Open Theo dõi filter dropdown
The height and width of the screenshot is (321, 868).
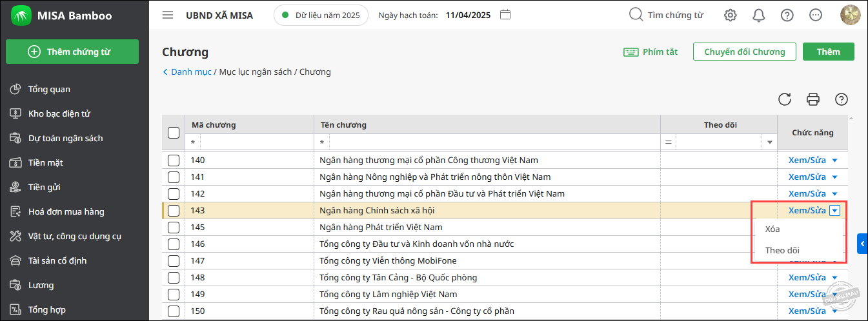pos(769,142)
